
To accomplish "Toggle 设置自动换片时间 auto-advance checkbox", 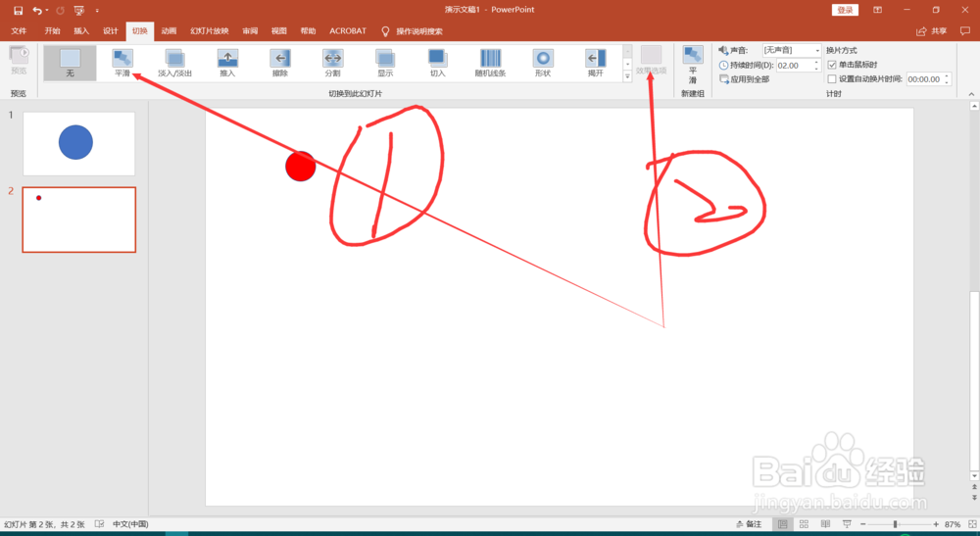I will pyautogui.click(x=832, y=79).
